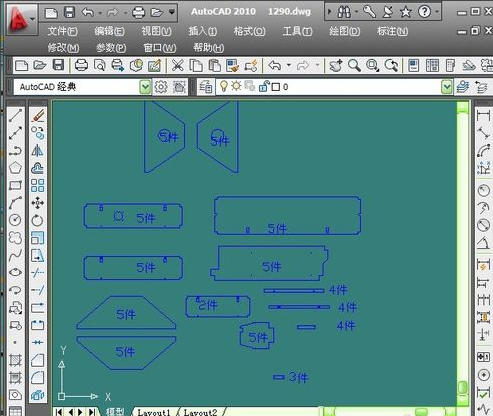
Task: Open Layer Properties Manager icon
Action: 206,87
